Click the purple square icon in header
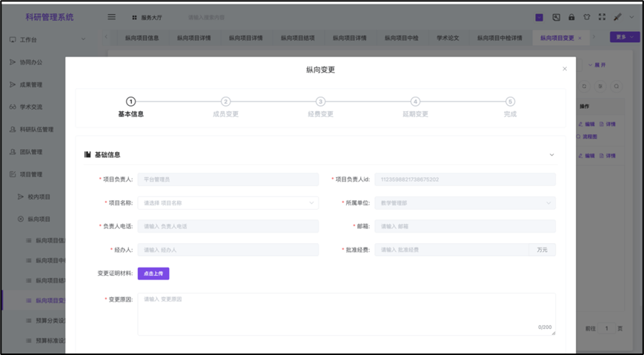The width and height of the screenshot is (644, 355). [539, 17]
